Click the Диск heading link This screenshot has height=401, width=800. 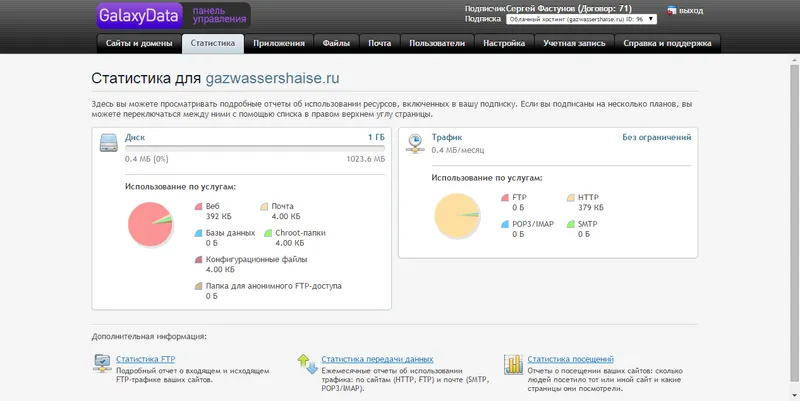135,138
